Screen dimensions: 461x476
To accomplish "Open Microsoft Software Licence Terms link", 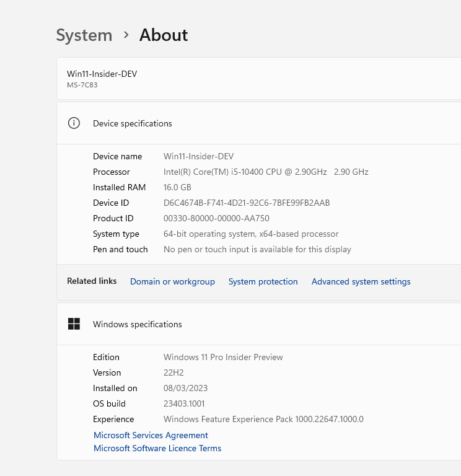I will (157, 448).
